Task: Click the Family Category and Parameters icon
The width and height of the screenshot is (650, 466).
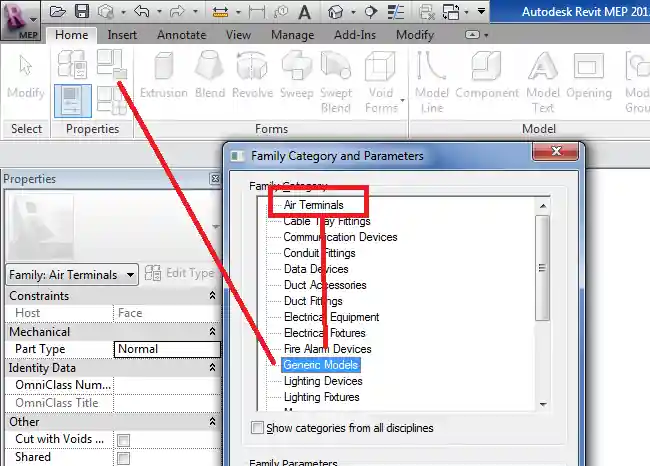Action: (109, 63)
